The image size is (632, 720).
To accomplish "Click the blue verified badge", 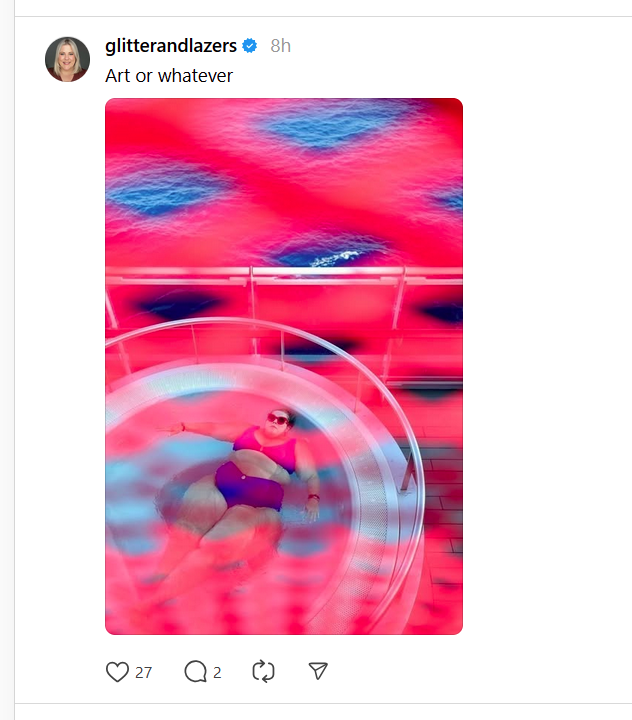I will click(249, 46).
